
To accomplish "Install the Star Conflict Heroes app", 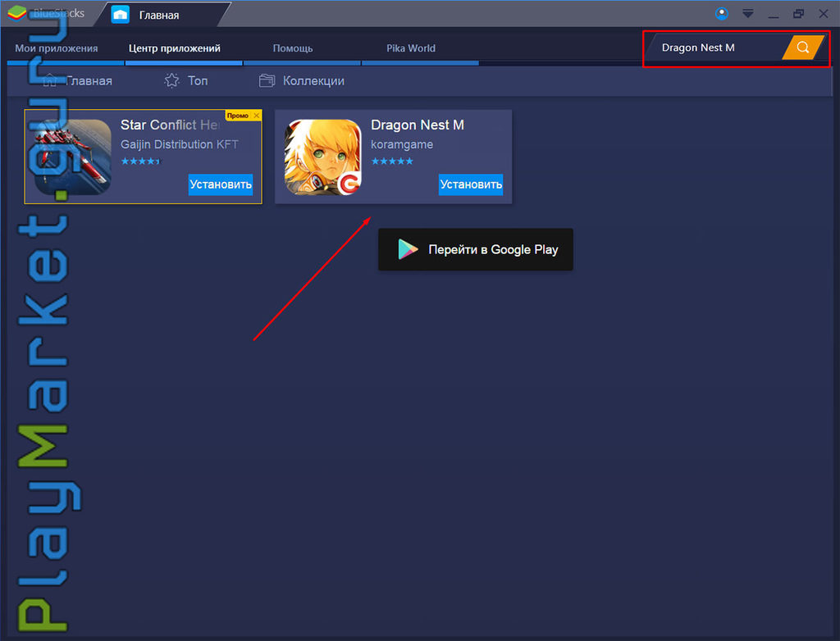I will [x=220, y=184].
